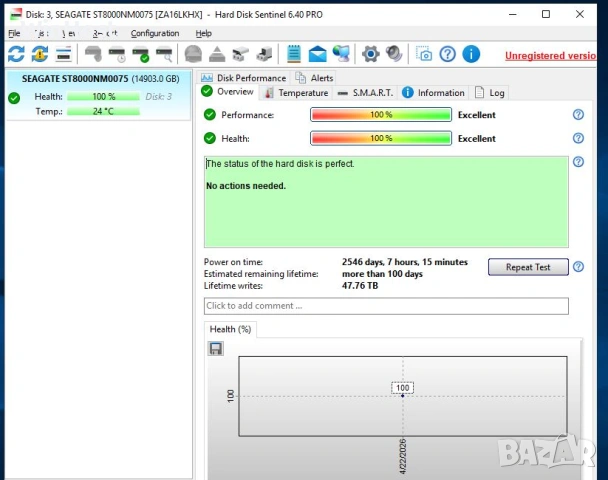Image resolution: width=608 pixels, height=480 pixels.
Task: Open the Help menu
Action: click(203, 33)
